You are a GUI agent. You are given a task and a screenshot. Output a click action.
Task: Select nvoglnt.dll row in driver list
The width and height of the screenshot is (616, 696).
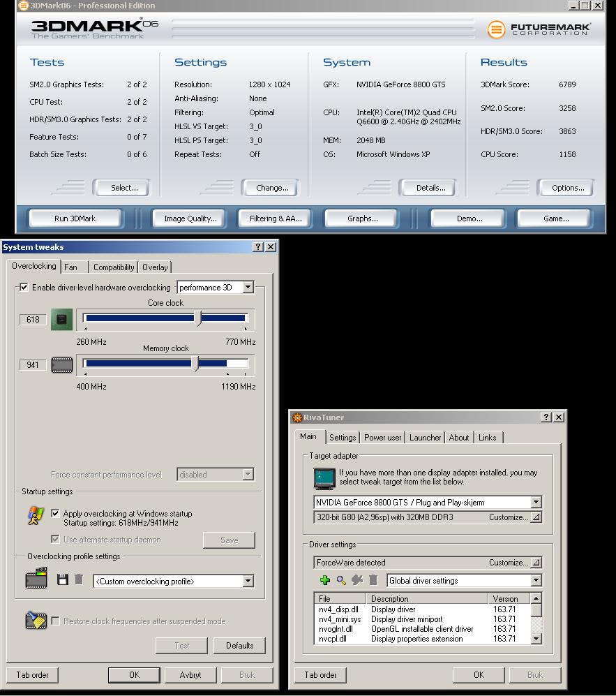point(422,629)
